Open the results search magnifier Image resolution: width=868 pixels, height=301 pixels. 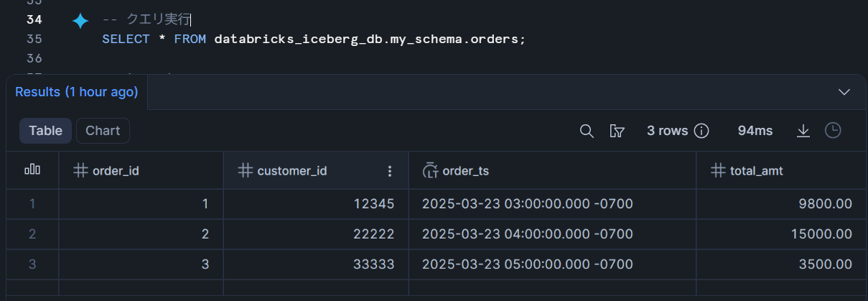click(x=587, y=131)
